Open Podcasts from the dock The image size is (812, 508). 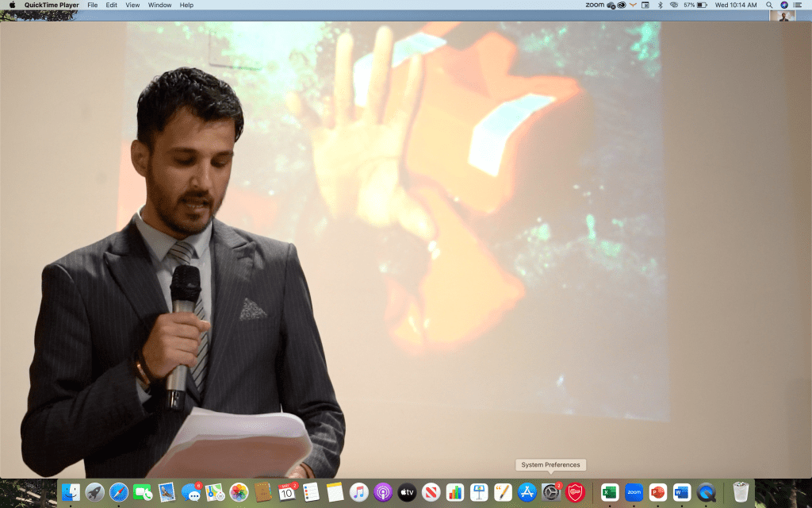pyautogui.click(x=383, y=492)
